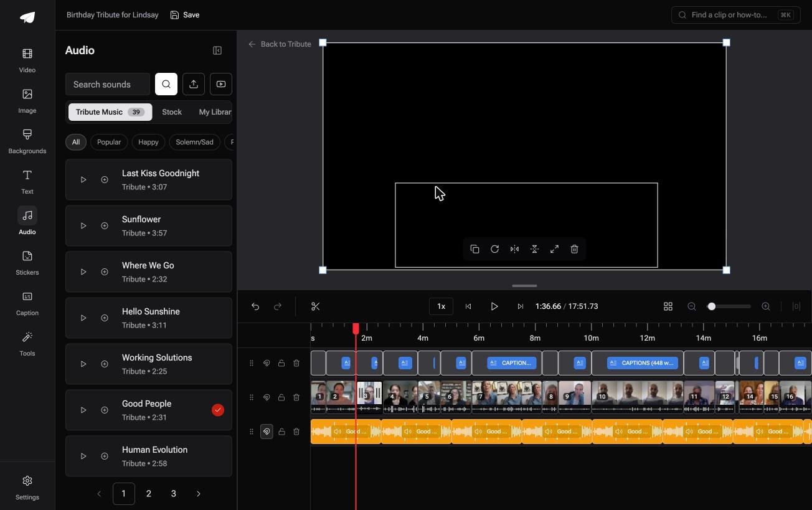Toggle visibility on the caption track
Screen dimensions: 812x510
coord(267,363)
